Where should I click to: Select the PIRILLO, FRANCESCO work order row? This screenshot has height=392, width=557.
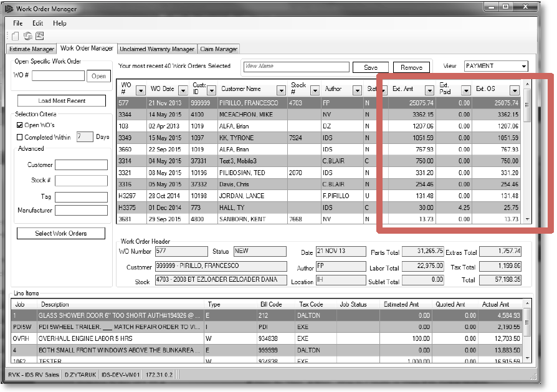(x=318, y=103)
